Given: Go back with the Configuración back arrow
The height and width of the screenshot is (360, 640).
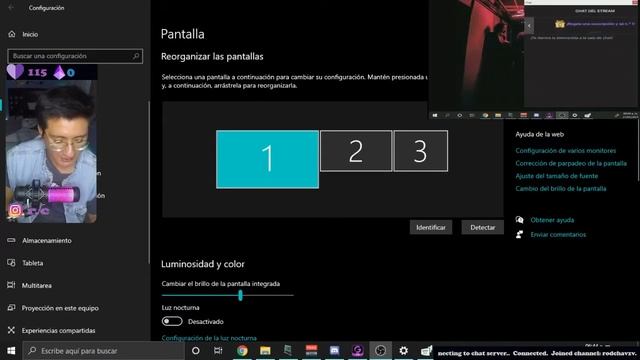Looking at the screenshot, I should click(11, 7).
